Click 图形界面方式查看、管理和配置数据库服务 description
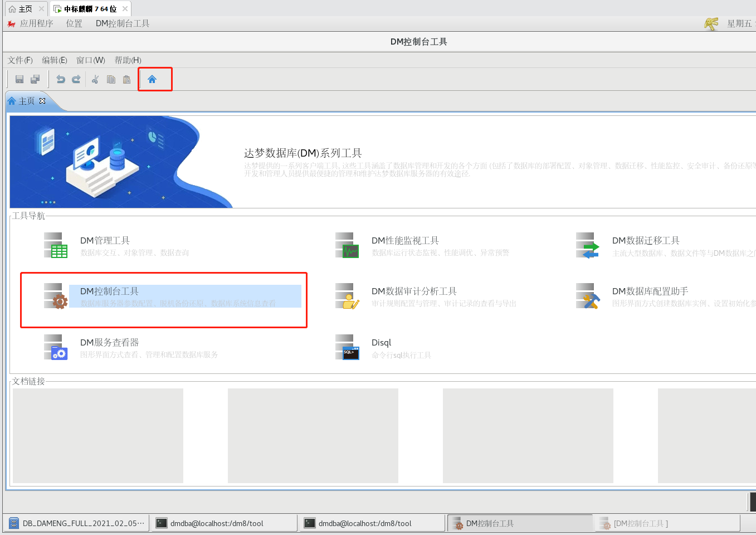The width and height of the screenshot is (756, 535). click(149, 354)
